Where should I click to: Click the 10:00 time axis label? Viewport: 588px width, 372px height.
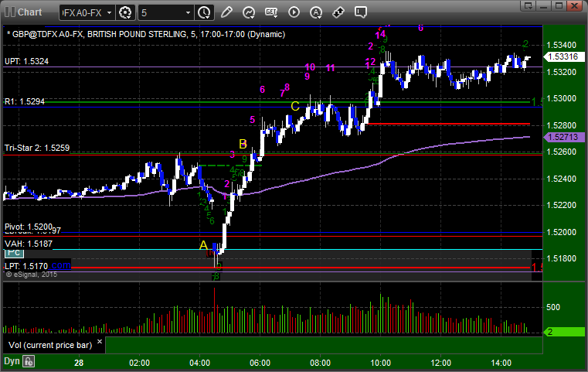coord(381,363)
